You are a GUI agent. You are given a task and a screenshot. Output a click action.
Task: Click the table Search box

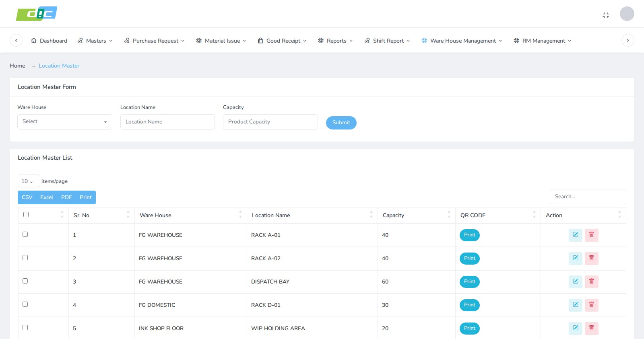click(x=588, y=197)
